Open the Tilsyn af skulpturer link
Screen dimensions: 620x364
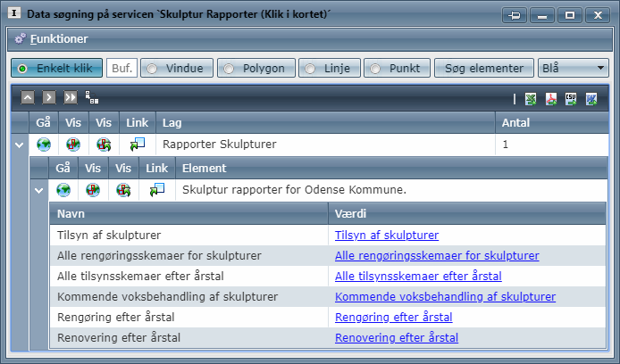pyautogui.click(x=386, y=236)
